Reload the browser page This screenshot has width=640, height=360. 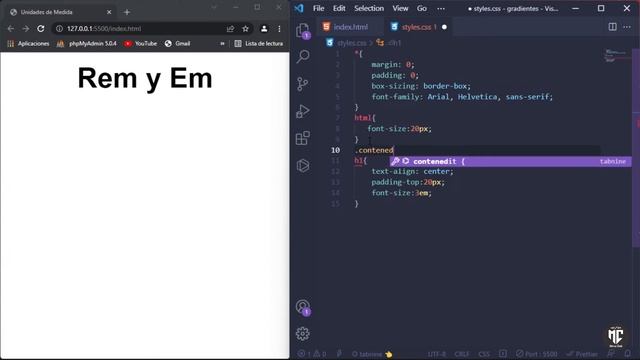41,29
